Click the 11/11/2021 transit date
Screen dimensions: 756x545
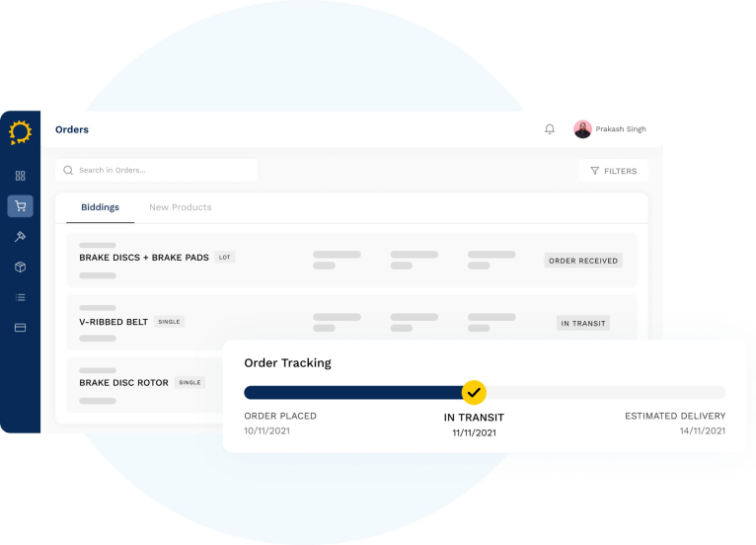tap(474, 432)
